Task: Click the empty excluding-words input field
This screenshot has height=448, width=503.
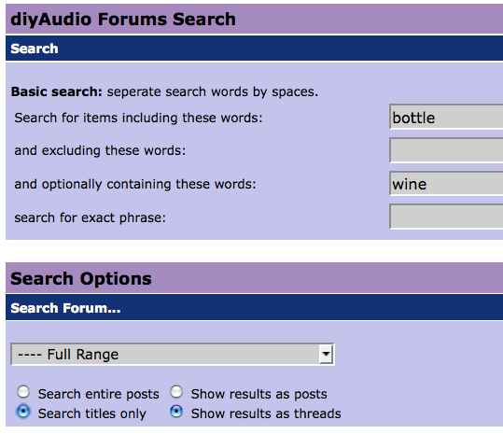Action: coord(446,150)
